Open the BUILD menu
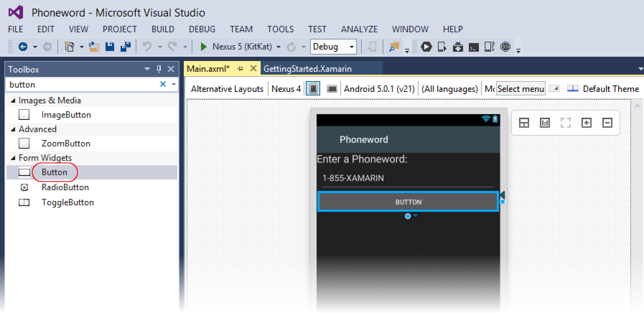This screenshot has height=313, width=644. tap(163, 29)
